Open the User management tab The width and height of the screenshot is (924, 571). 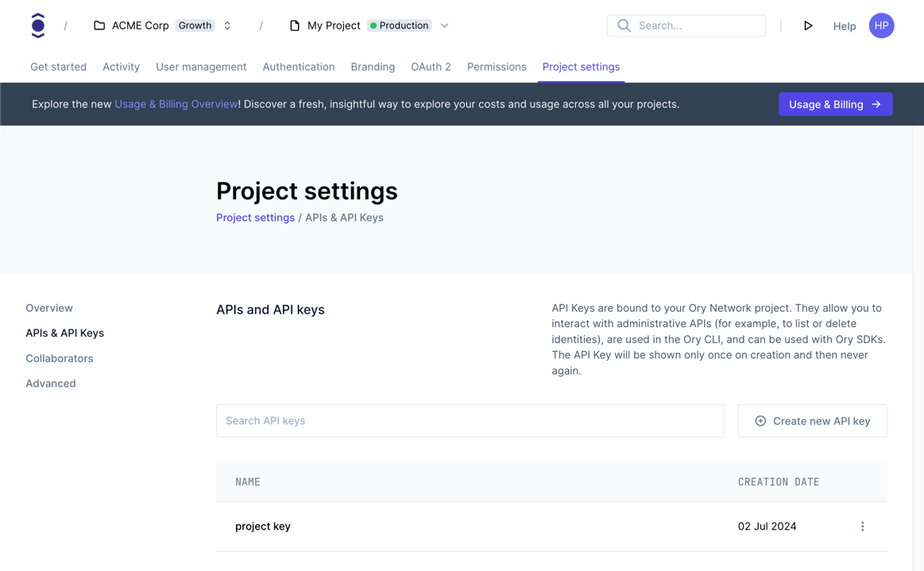click(201, 67)
